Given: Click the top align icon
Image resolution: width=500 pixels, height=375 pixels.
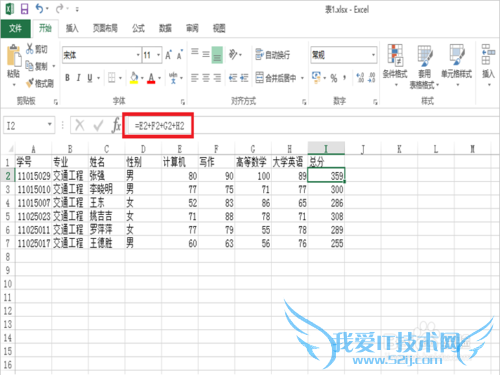Looking at the screenshot, I should 195,53.
